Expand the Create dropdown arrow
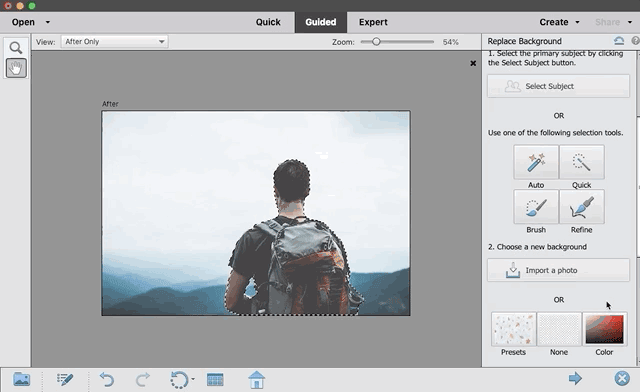 pos(578,22)
